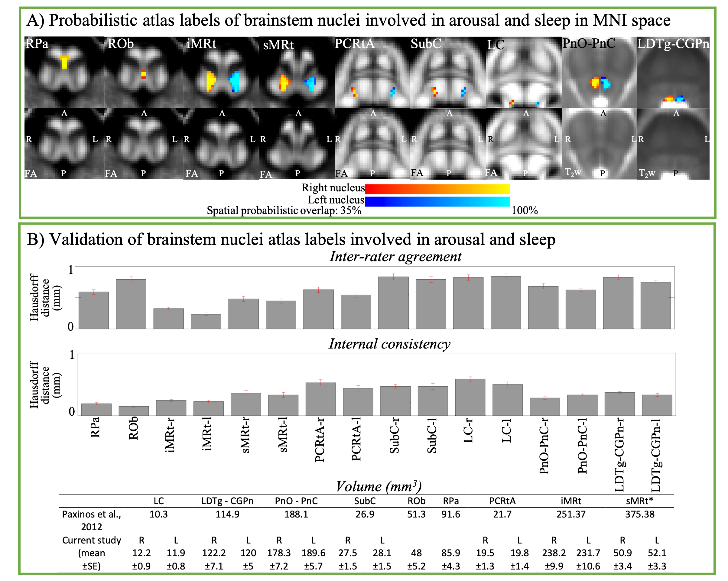Click the sMRt* column header
728x581 pixels.
pos(639,501)
